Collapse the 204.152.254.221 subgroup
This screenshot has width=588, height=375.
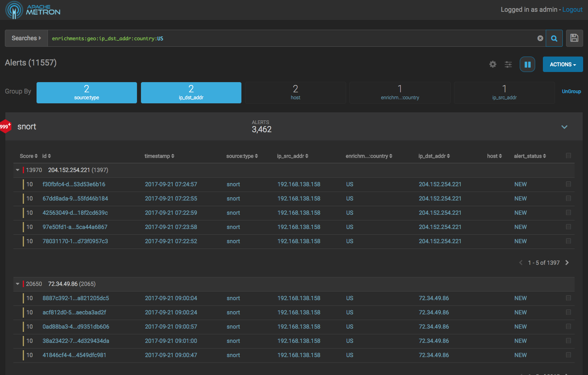point(17,170)
